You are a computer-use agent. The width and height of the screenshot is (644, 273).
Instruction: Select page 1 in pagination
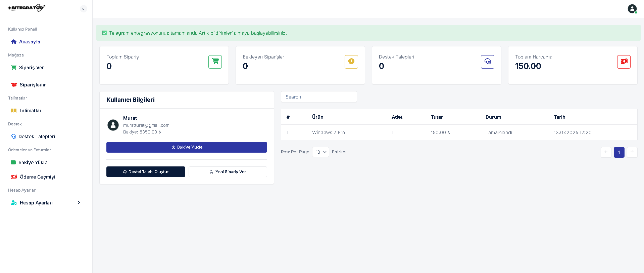tap(619, 152)
